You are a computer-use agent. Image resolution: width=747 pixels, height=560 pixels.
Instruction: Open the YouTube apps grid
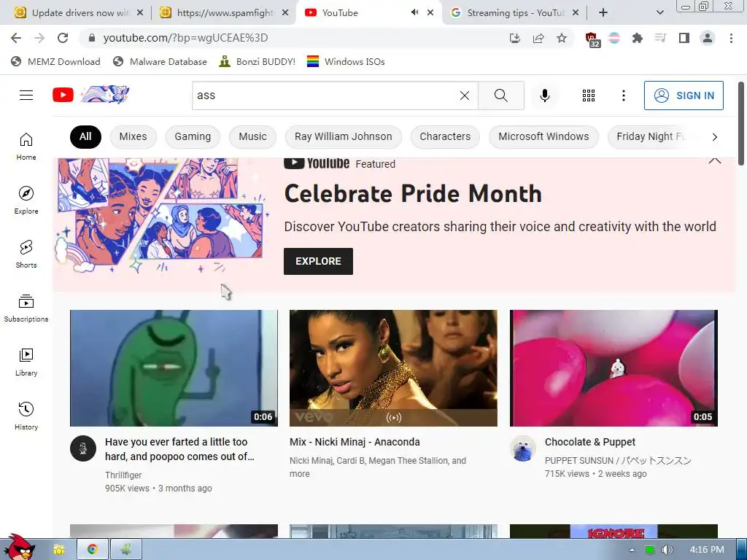(x=589, y=96)
